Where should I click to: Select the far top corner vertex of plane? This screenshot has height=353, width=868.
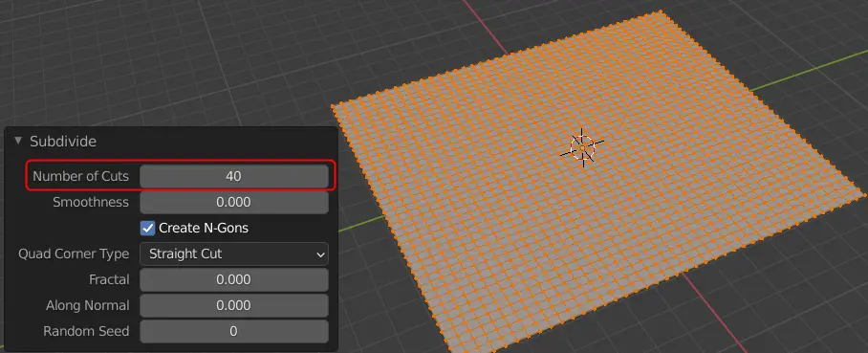pyautogui.click(x=661, y=11)
